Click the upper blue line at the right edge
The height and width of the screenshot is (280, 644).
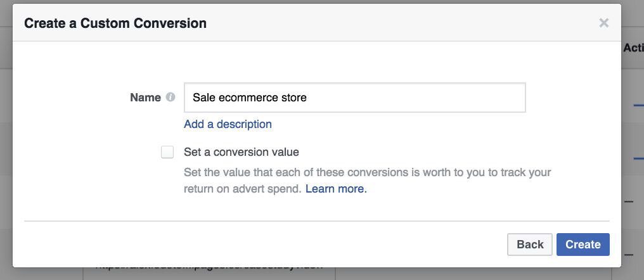point(639,105)
